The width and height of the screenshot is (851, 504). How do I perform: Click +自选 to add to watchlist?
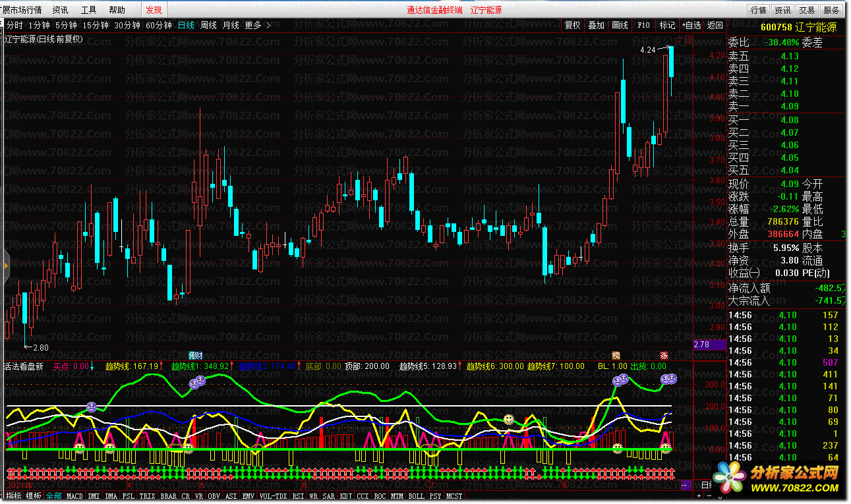click(691, 26)
